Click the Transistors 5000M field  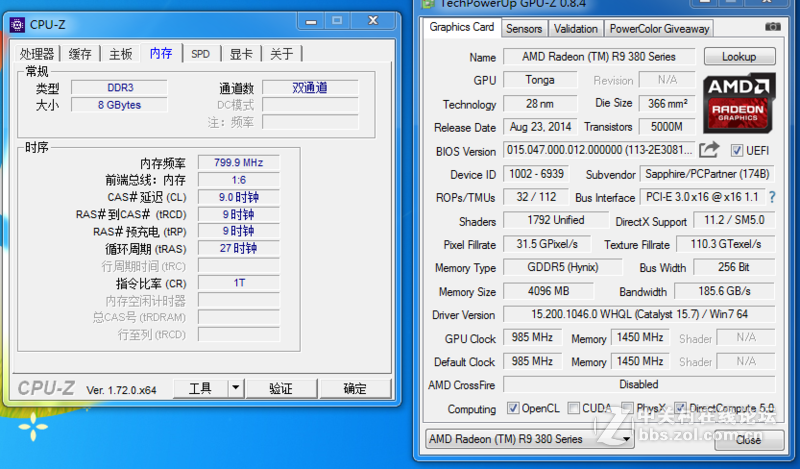tap(667, 127)
